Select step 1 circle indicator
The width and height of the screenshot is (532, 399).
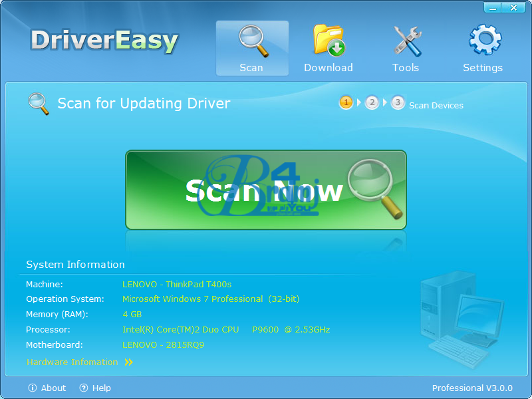pos(346,102)
